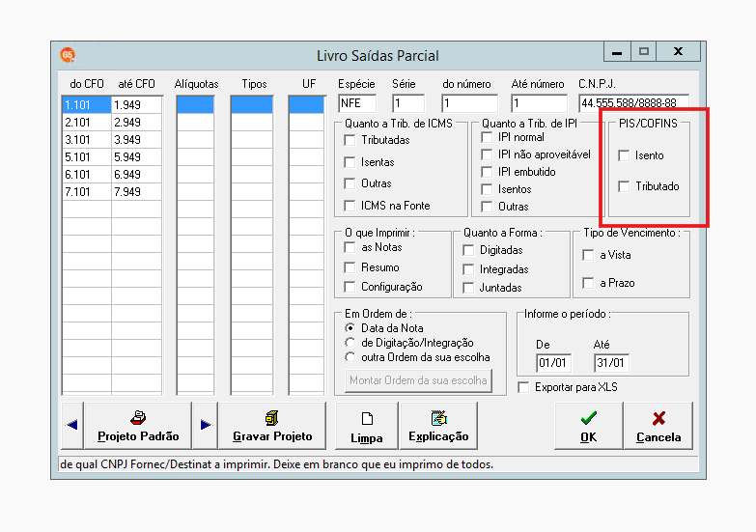This screenshot has width=756, height=532.
Task: Enable the Configuração print checkbox
Action: click(350, 287)
